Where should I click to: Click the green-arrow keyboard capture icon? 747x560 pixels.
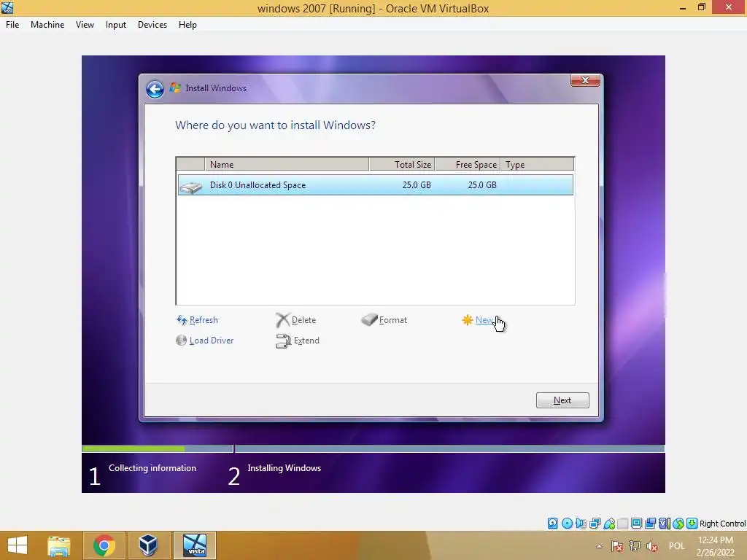pos(692,524)
